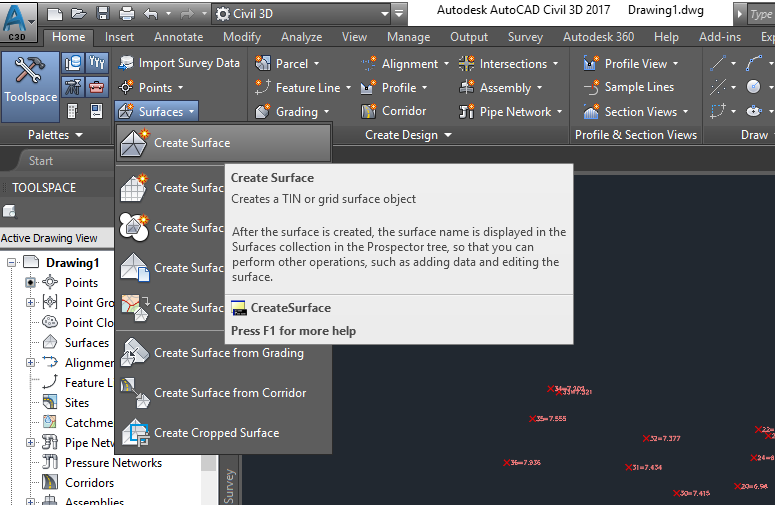Switch to the Manage ribbon tab
The width and height of the screenshot is (775, 507).
click(x=408, y=37)
